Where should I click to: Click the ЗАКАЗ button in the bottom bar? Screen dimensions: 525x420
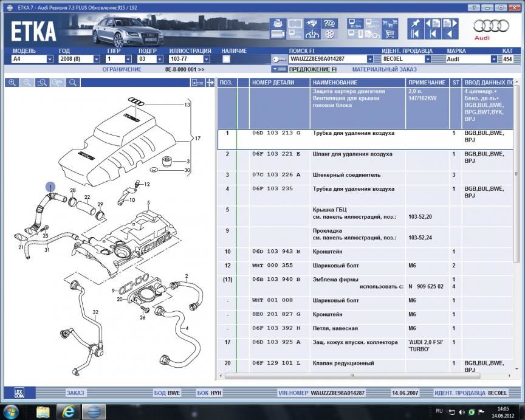pos(75,393)
